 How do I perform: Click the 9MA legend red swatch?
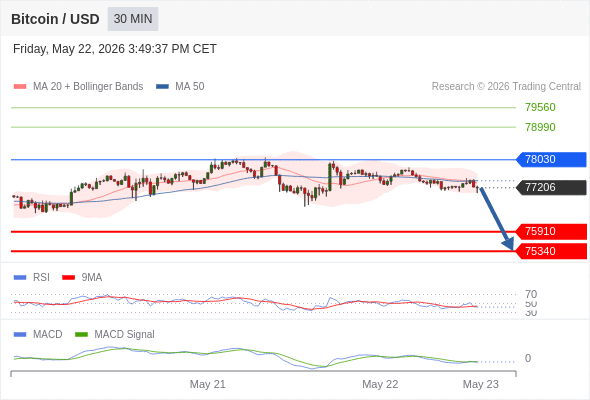point(68,278)
